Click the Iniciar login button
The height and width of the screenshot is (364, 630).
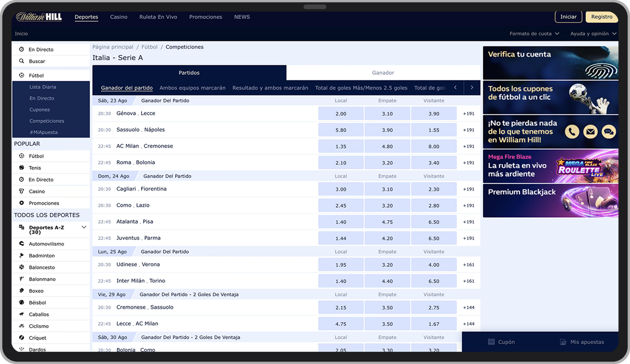(x=569, y=17)
